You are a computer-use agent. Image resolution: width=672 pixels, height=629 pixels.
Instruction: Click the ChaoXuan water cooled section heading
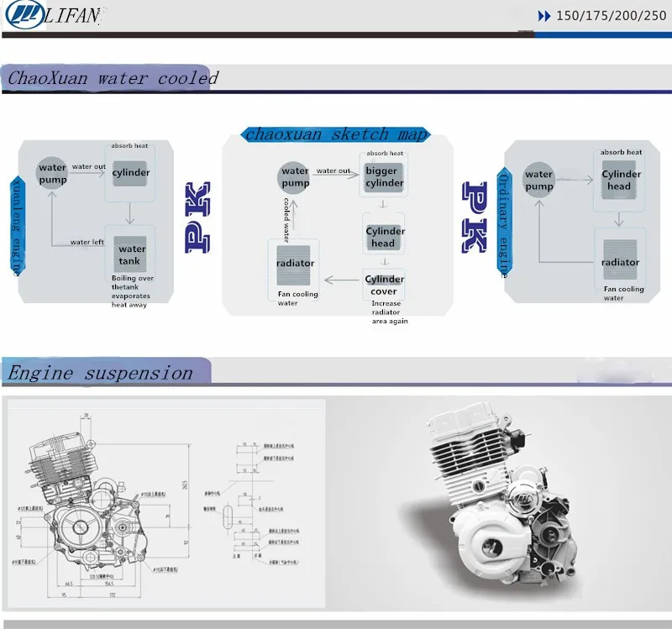click(113, 78)
